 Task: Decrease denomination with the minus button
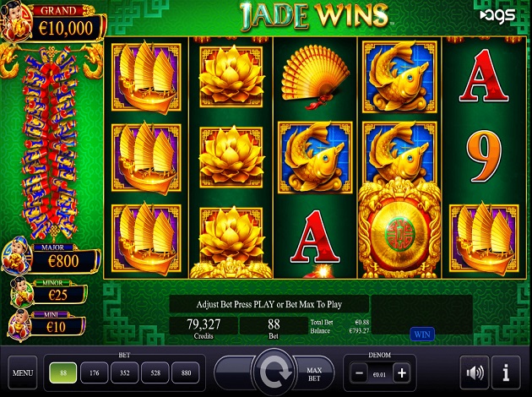(x=359, y=373)
